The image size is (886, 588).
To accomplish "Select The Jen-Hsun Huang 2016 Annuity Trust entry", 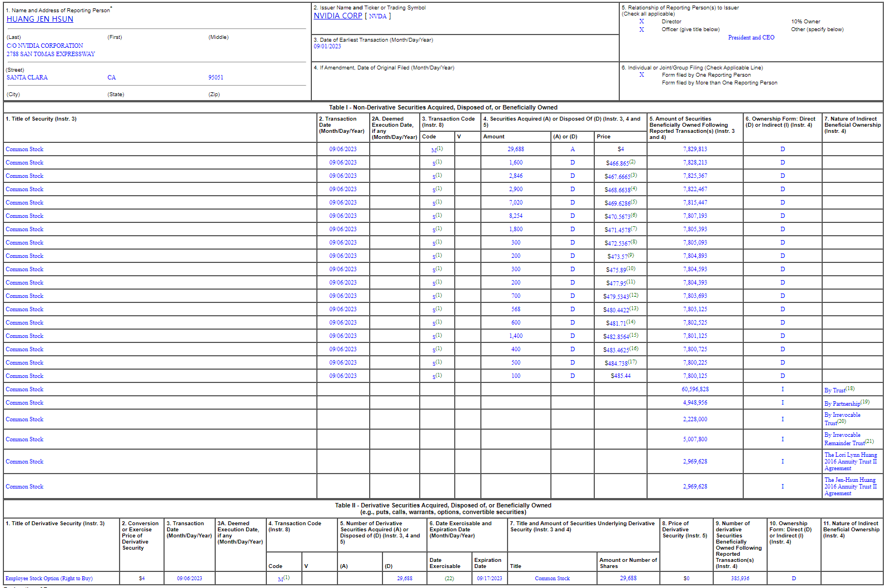I will pyautogui.click(x=850, y=486).
